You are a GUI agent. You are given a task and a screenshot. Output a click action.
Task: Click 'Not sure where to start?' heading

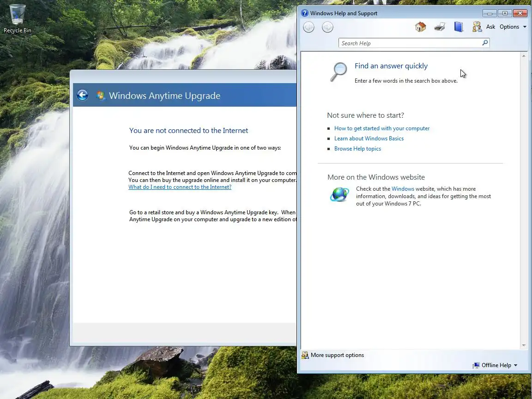(x=365, y=115)
